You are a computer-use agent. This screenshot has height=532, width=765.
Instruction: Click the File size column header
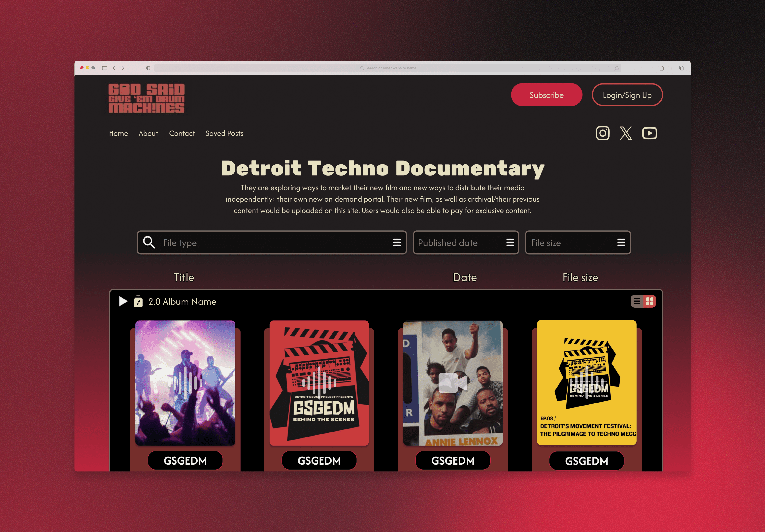coord(580,277)
